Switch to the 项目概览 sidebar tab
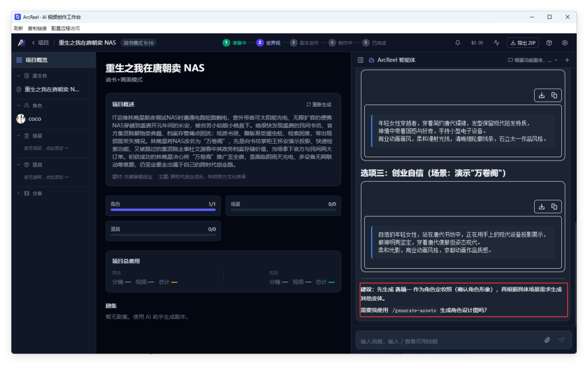 click(x=53, y=60)
